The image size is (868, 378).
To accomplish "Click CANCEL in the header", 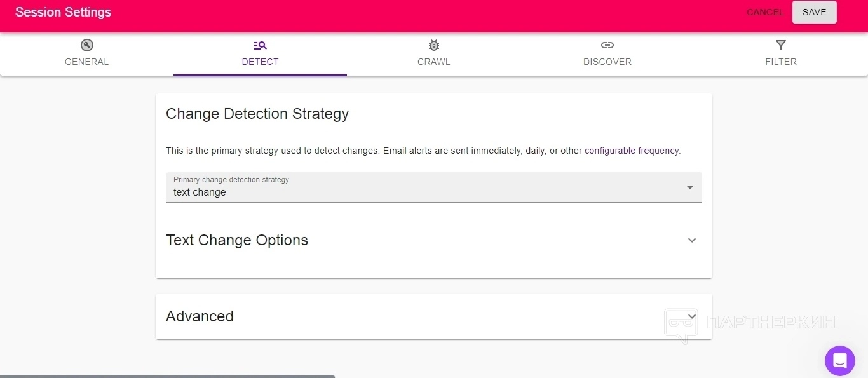I will [765, 12].
